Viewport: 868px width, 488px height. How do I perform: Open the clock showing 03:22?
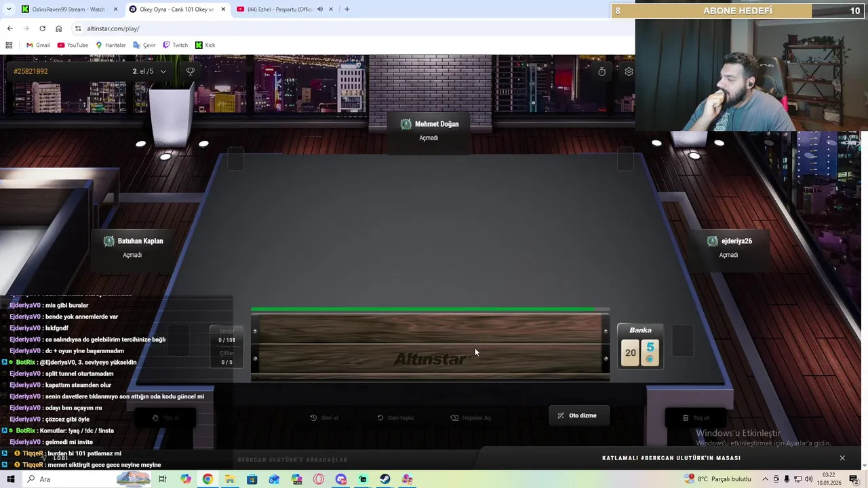830,479
